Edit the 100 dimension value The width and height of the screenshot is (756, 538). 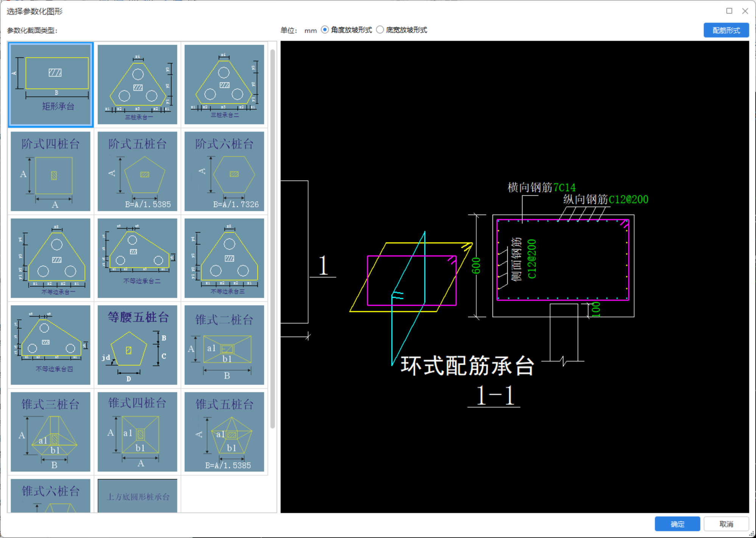[x=596, y=309]
